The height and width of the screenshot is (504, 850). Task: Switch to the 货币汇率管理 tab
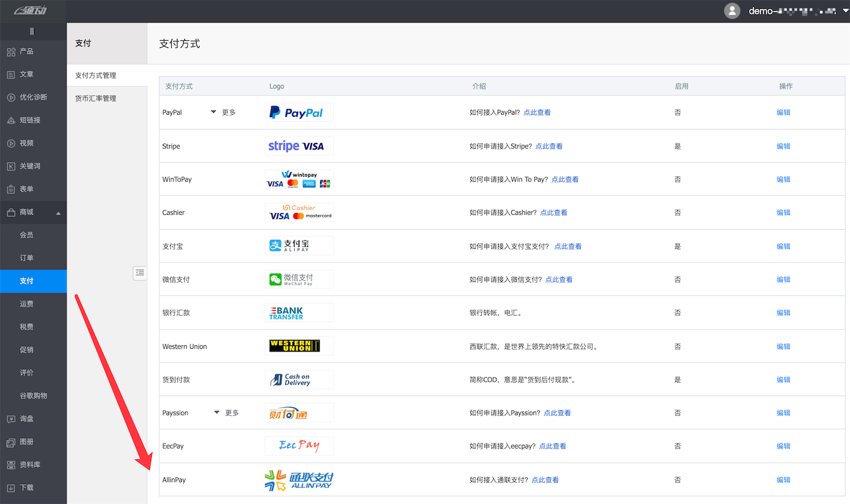[97, 98]
